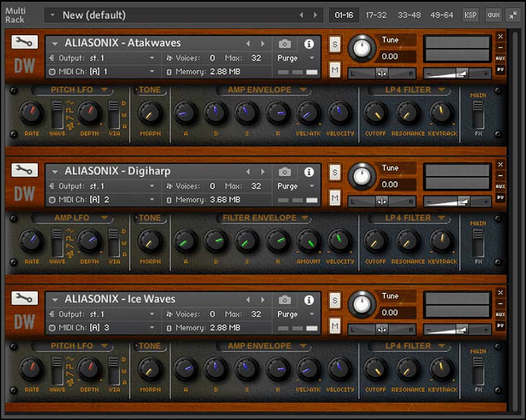Screen dimensions: 526x420
Task: Click the camera snapshot icon on Digiharp
Action: click(x=285, y=171)
